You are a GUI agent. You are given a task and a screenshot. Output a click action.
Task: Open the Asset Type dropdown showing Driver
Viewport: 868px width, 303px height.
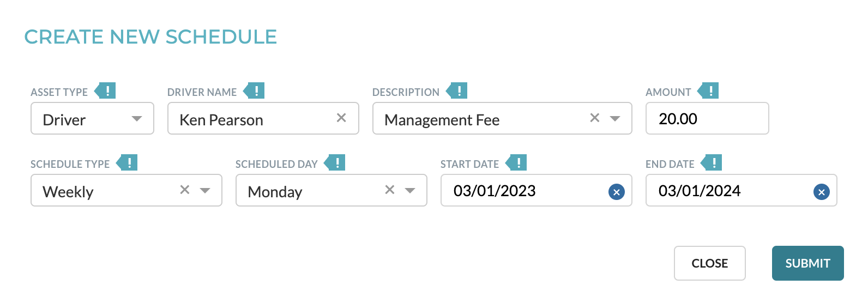click(x=92, y=118)
